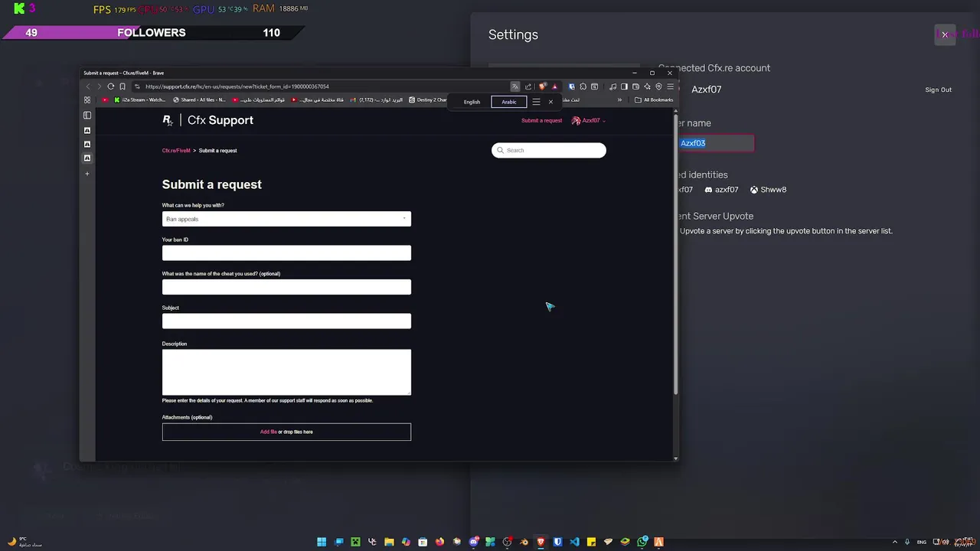
Task: Close the translate popup
Action: [550, 102]
